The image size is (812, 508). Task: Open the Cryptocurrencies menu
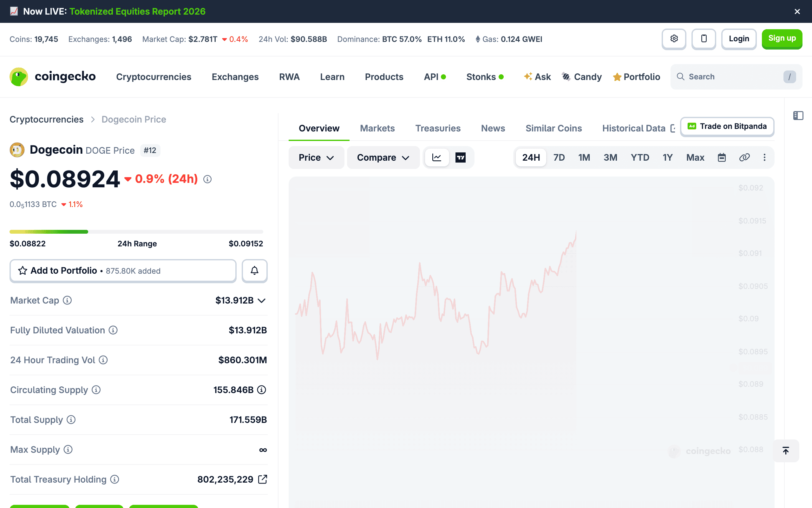(x=154, y=77)
